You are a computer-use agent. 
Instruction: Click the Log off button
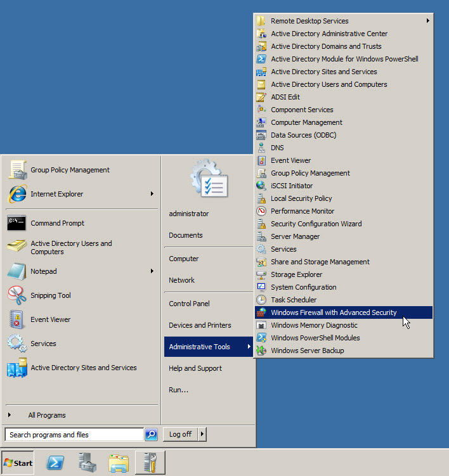pyautogui.click(x=180, y=434)
